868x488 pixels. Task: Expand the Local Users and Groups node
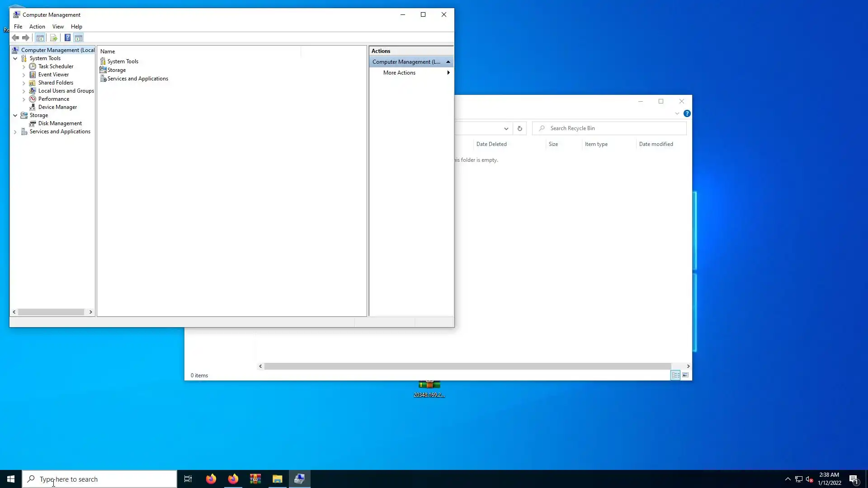coord(24,91)
